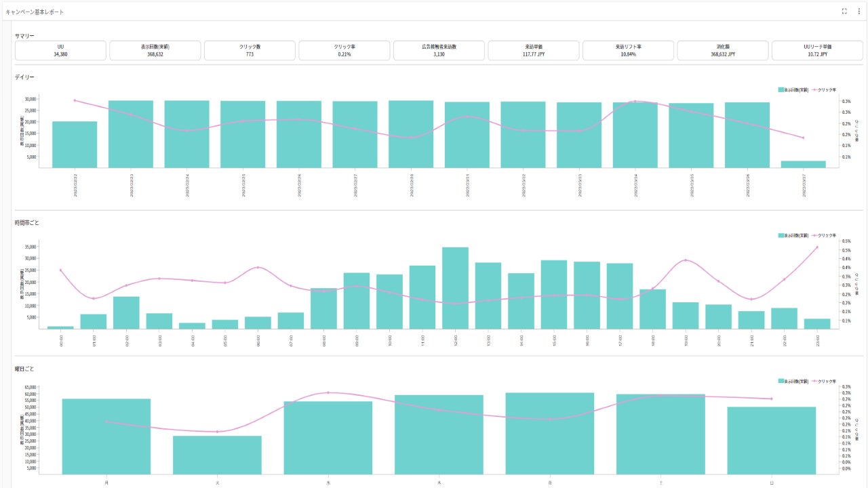This screenshot has width=868, height=488.
Task: Select the クリック数 773 summary card
Action: pos(250,50)
